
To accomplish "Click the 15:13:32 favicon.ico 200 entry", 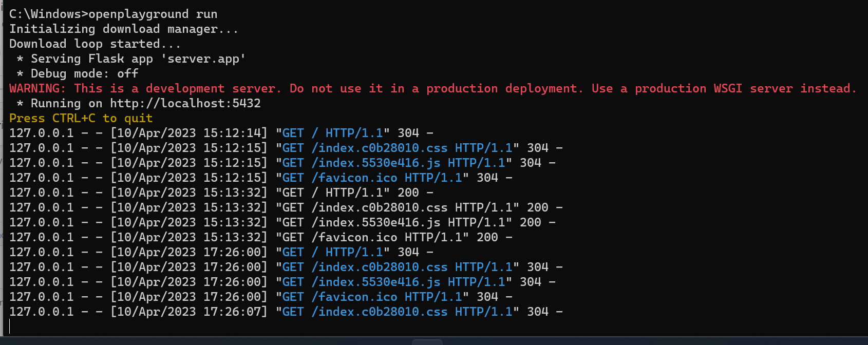I will [261, 237].
